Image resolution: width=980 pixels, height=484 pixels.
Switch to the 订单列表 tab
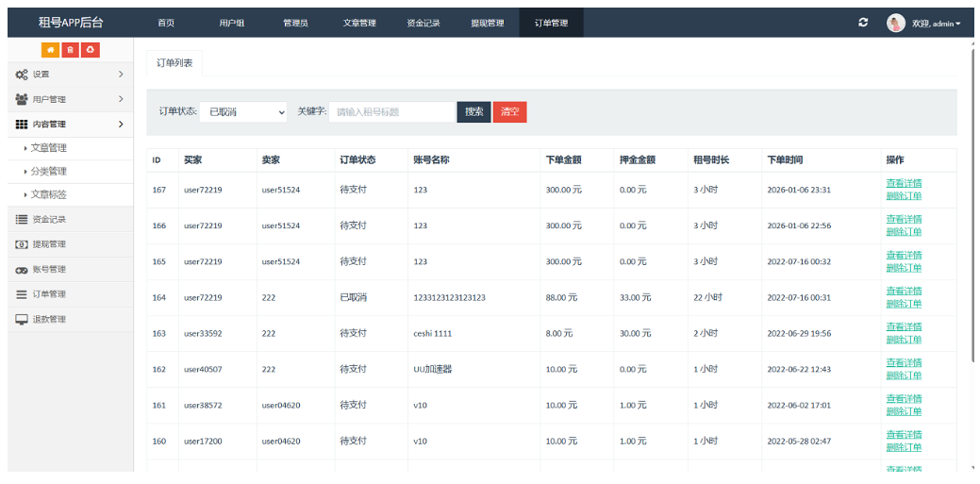174,63
